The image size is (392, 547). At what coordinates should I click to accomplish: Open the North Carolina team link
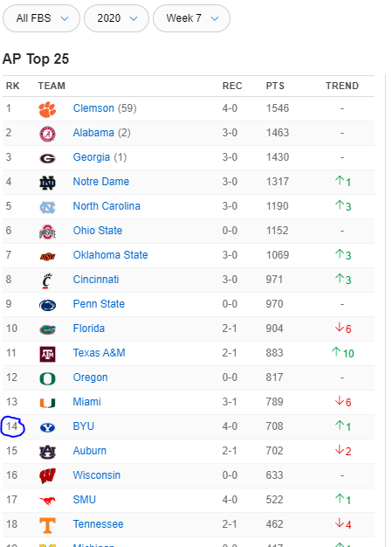coord(107,206)
